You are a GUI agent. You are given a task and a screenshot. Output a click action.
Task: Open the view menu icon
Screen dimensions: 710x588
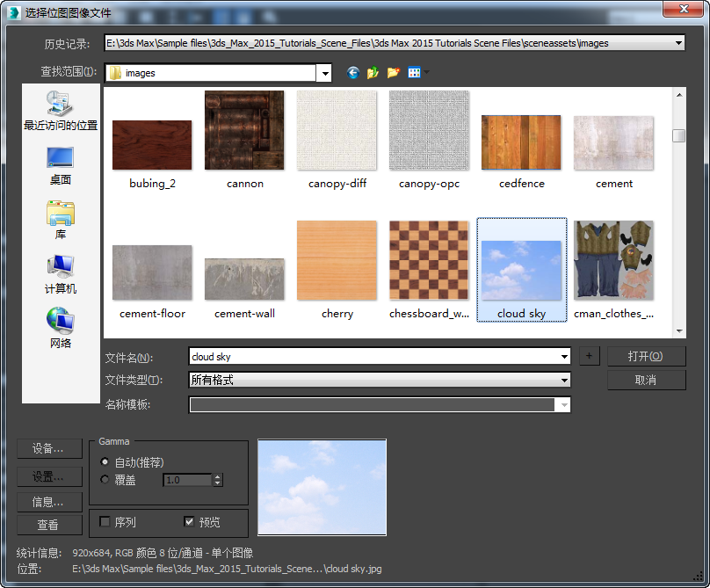(x=416, y=73)
